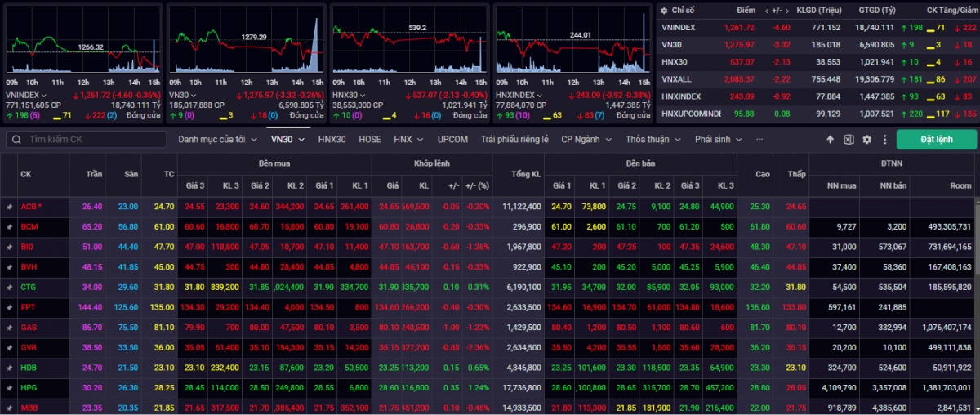Export table using Excel icon
The width and height of the screenshot is (980, 415).
tap(849, 140)
